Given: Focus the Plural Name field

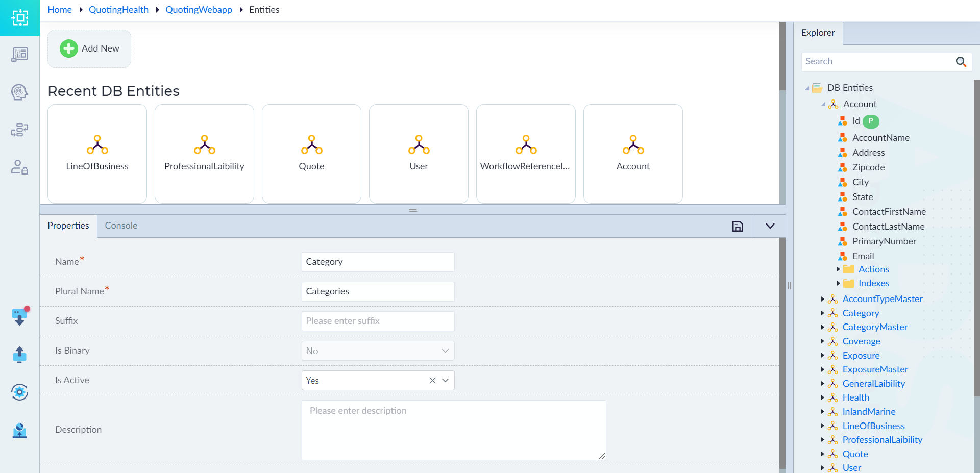Looking at the screenshot, I should 378,291.
